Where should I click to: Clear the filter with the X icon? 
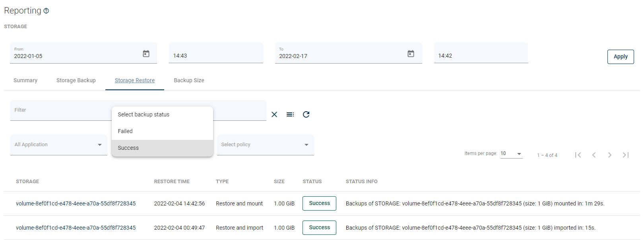click(x=274, y=114)
